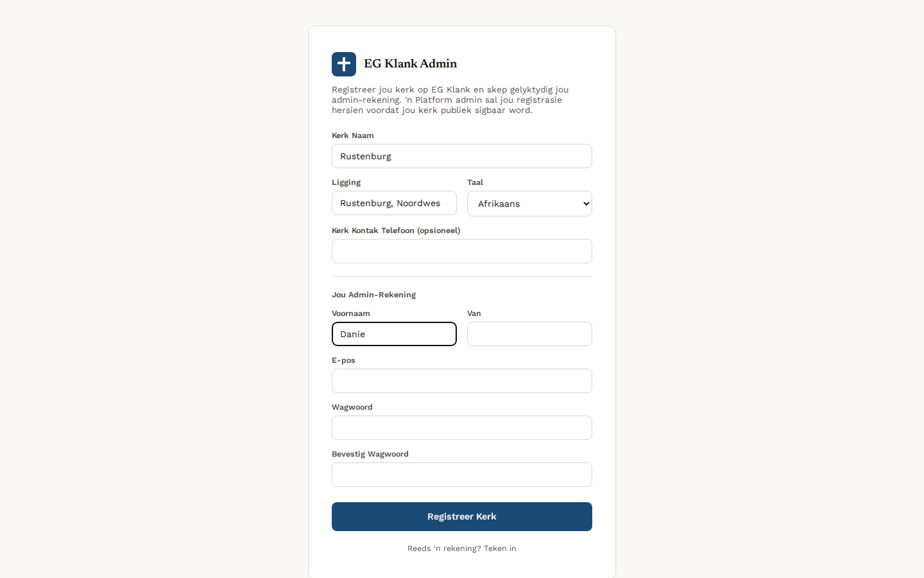
Task: Select the Wagwoord password field
Action: click(462, 428)
